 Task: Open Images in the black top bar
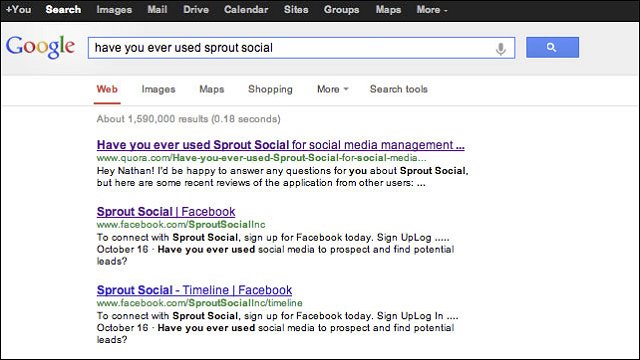click(114, 9)
